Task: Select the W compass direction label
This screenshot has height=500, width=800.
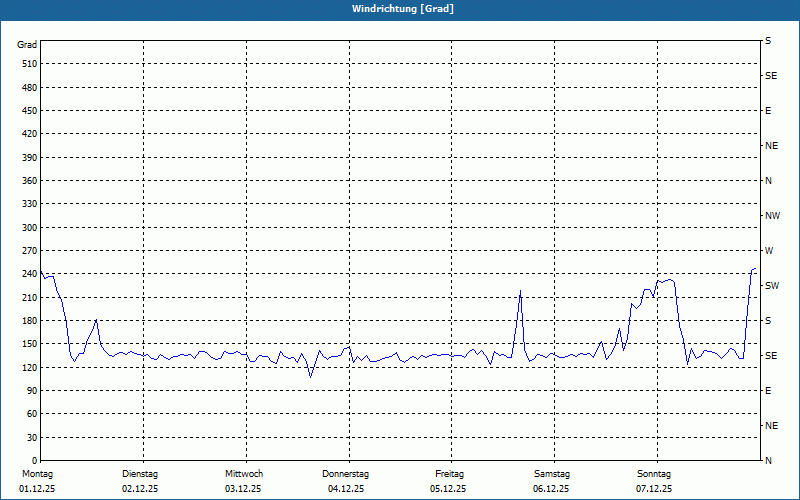Action: (768, 251)
